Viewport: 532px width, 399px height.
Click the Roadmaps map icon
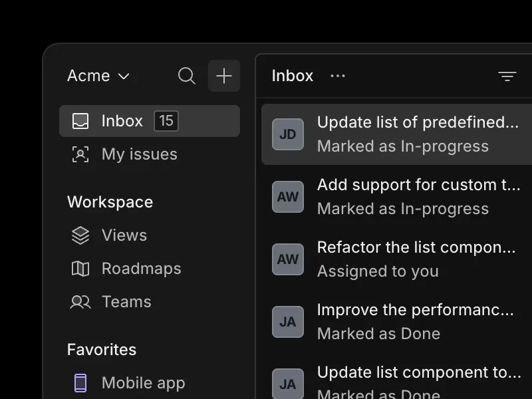(80, 269)
